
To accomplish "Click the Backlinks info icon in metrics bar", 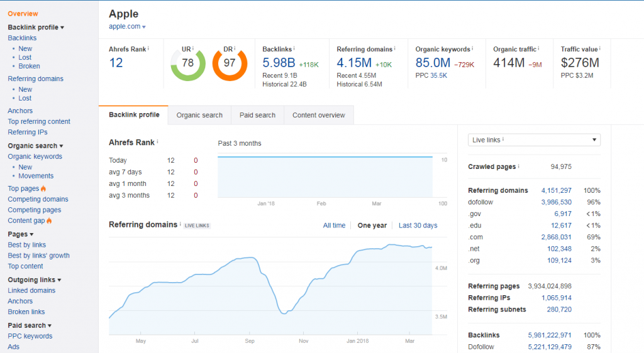I will click(294, 48).
